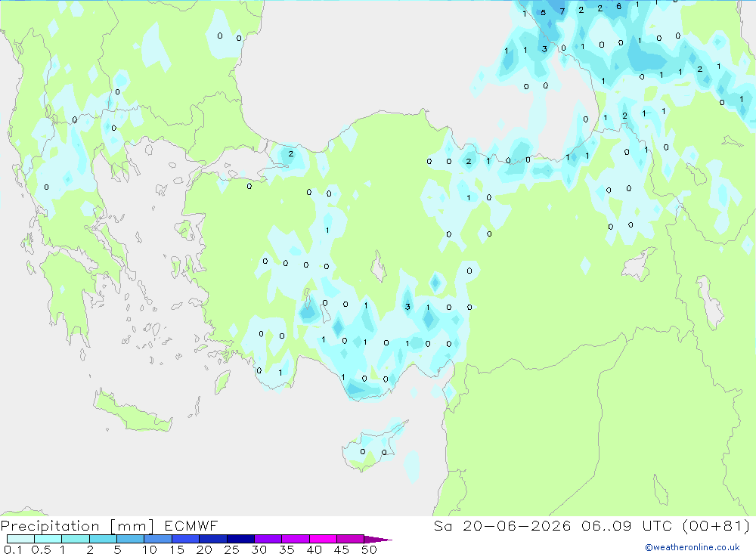Viewport: 756px width, 554px height.
Task: Click the 'Precipitation [mm]' title text
Action: (78, 526)
